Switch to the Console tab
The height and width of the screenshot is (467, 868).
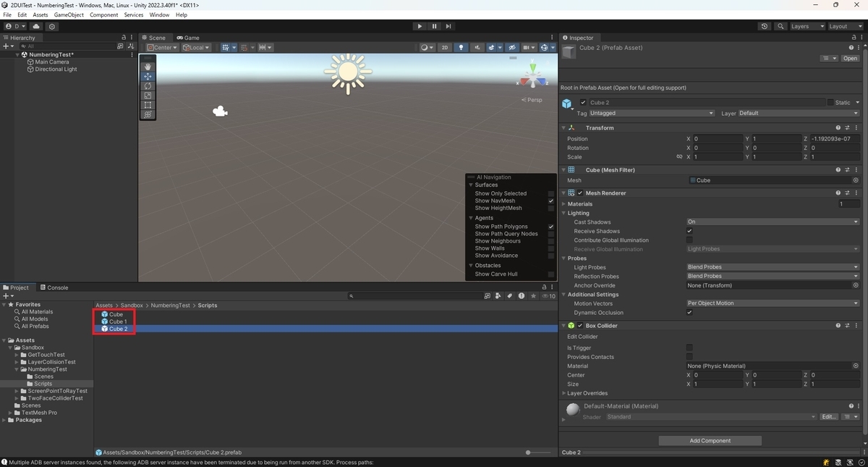point(54,287)
